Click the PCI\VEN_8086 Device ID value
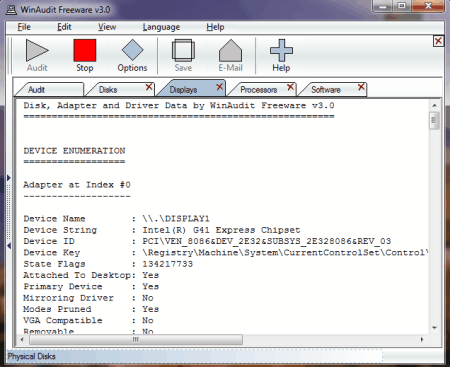Viewport: 450px width, 367px height. [x=267, y=241]
